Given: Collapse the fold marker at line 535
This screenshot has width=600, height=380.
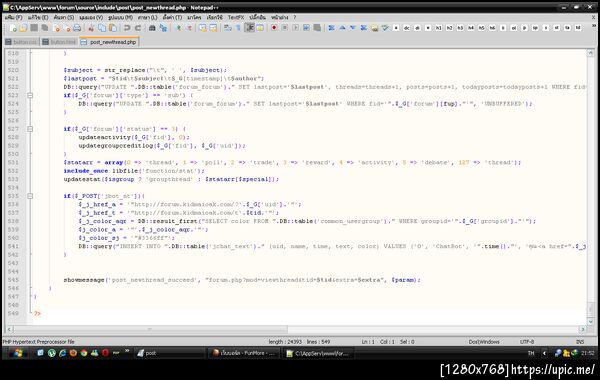Looking at the screenshot, I should click(30, 196).
